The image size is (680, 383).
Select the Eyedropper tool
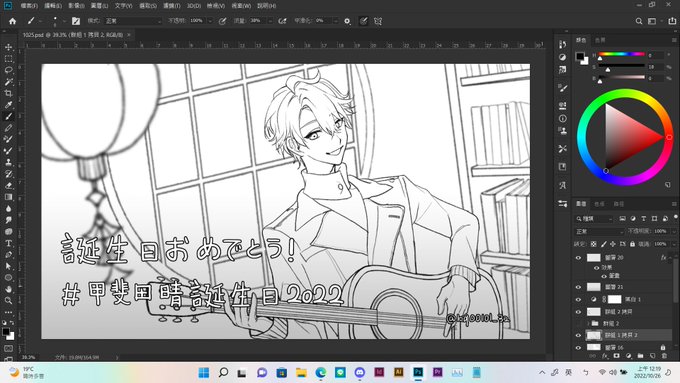[8, 105]
